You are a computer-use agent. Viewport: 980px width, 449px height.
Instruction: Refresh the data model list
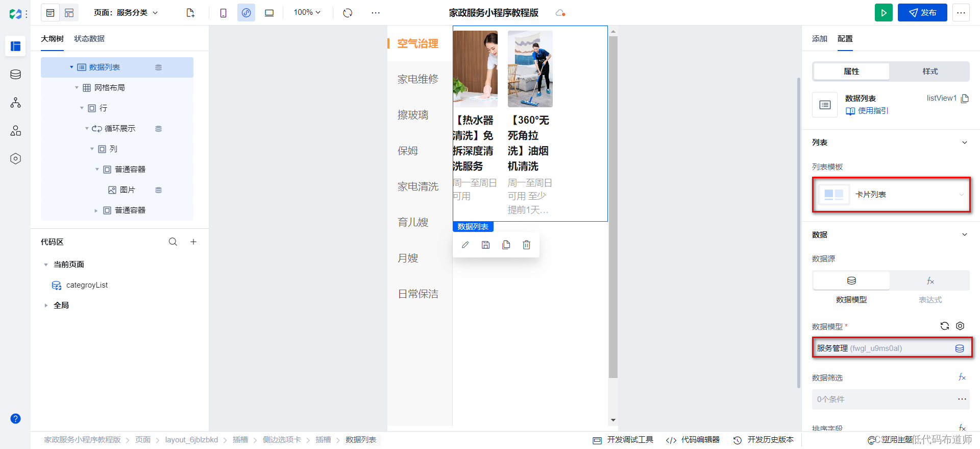945,326
